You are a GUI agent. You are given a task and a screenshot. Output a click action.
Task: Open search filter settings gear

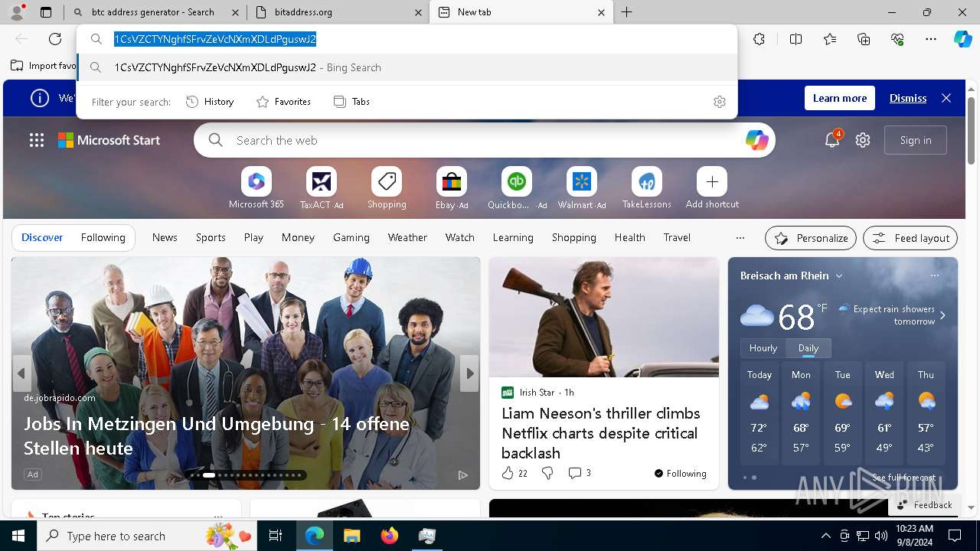coord(720,102)
